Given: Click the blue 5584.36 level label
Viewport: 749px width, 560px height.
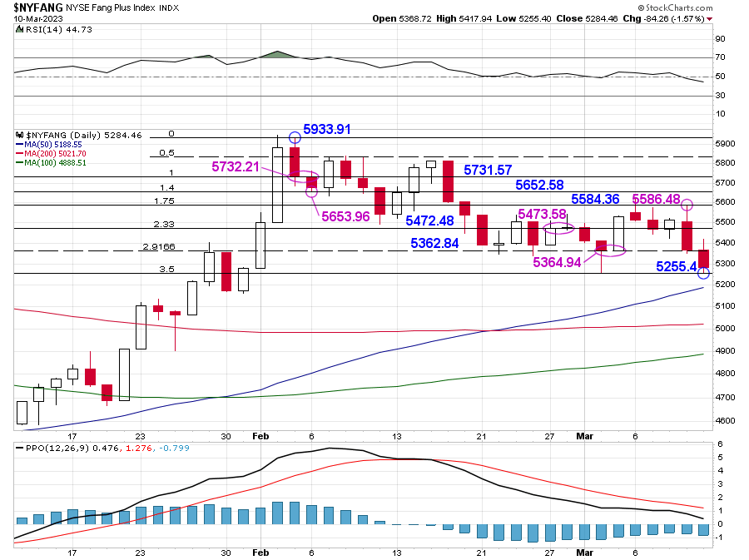Looking at the screenshot, I should click(x=595, y=199).
